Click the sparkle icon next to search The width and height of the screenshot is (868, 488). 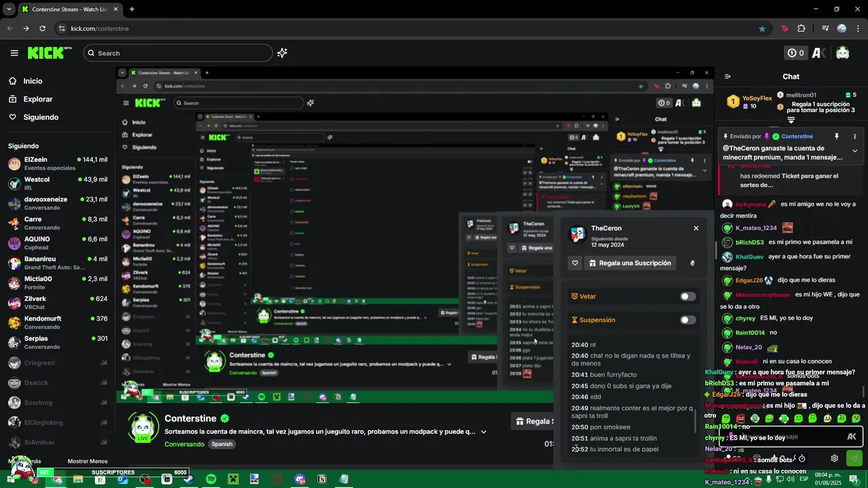click(282, 53)
